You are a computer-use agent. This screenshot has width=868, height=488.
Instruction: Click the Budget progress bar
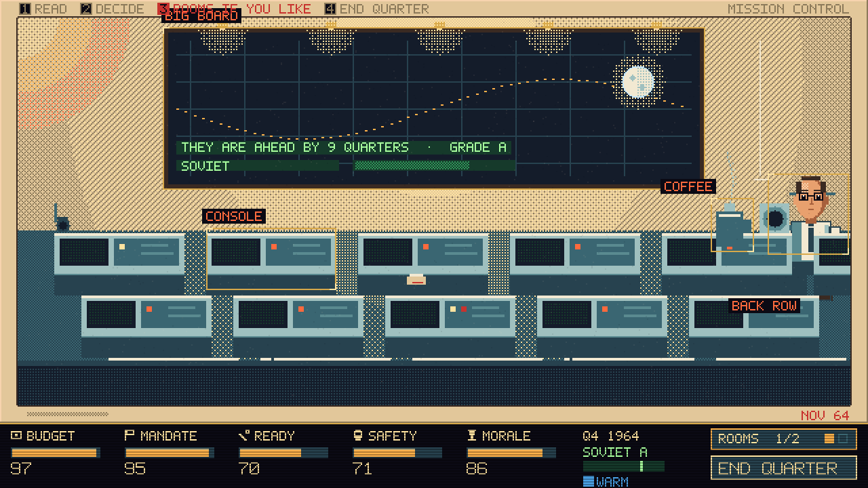click(x=56, y=453)
